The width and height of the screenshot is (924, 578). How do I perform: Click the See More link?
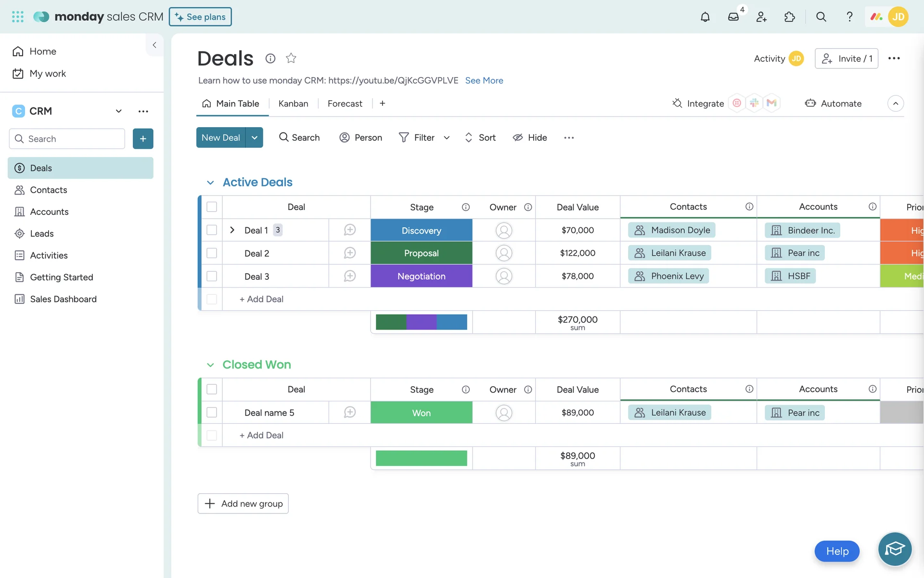tap(484, 80)
